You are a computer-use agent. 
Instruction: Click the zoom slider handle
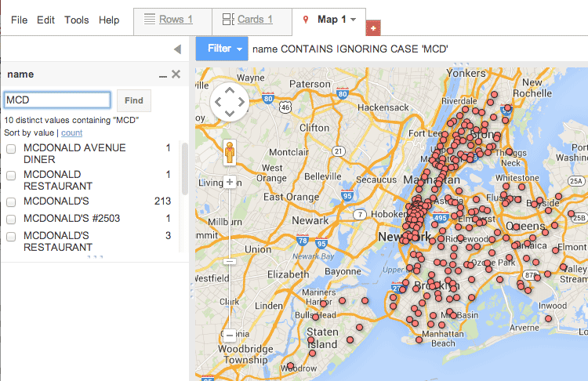point(230,261)
